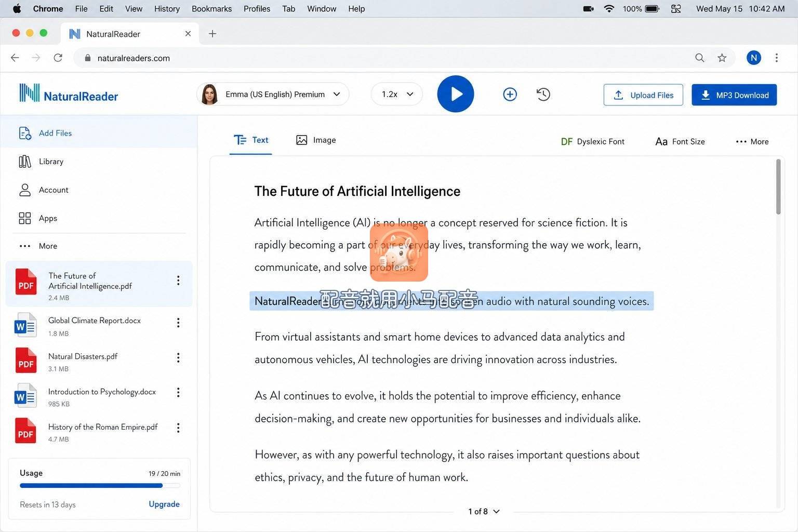
Task: Click PDF icon of Natural Disasters file
Action: click(26, 361)
